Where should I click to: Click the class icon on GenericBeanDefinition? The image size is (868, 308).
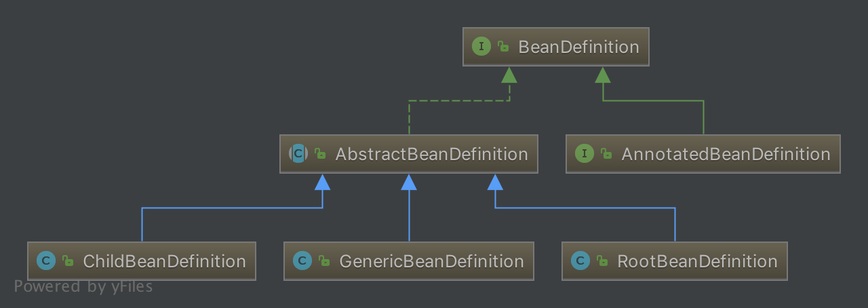302,261
